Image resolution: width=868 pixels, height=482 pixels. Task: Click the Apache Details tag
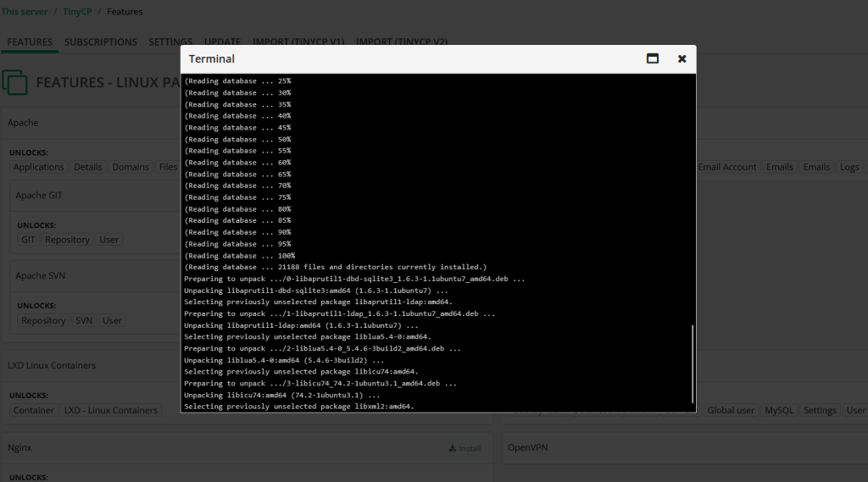88,167
